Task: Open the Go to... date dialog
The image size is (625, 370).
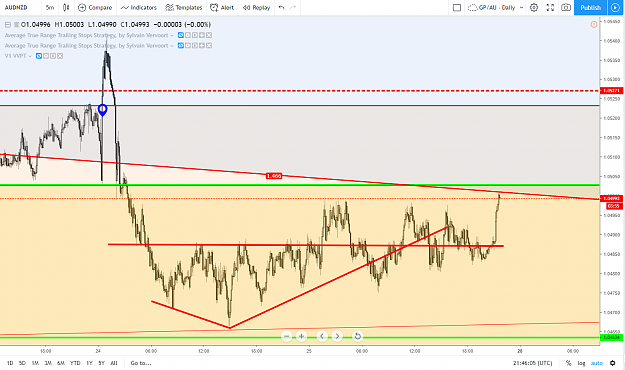Action: click(141, 363)
